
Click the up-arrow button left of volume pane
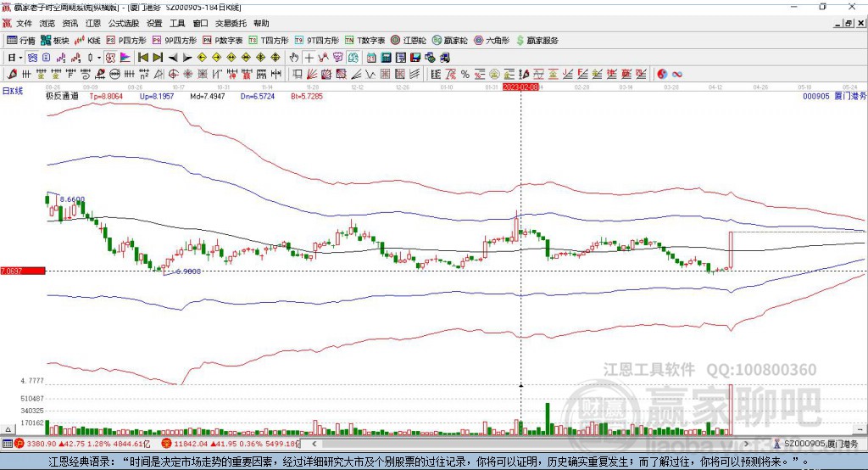(8, 429)
